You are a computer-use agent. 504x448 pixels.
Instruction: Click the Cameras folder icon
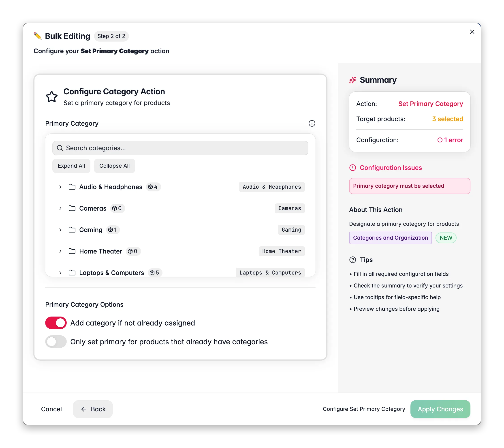(x=72, y=208)
